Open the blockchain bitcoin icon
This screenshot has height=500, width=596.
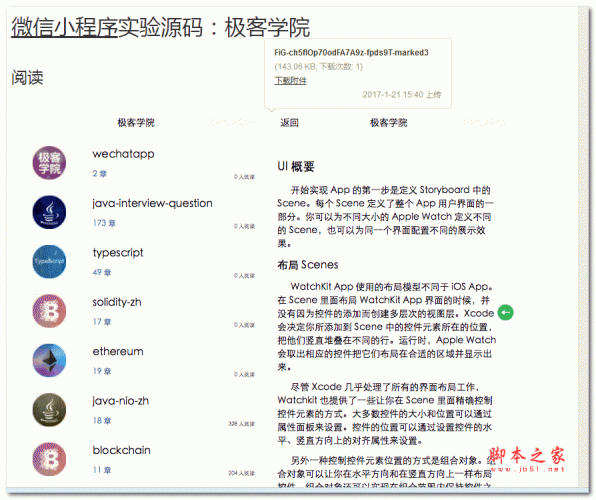coord(49,459)
